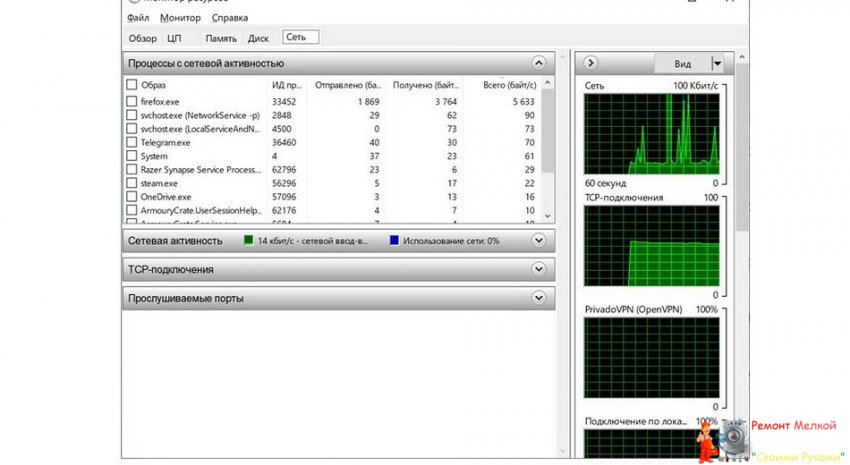The width and height of the screenshot is (850, 465).
Task: Expand the TCP-подключения section
Action: tap(540, 269)
